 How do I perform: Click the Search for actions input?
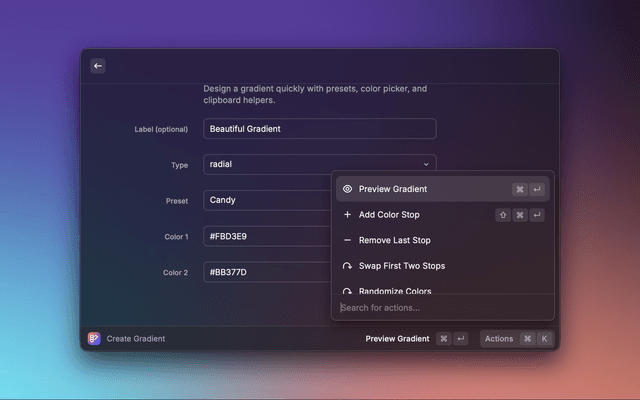440,308
